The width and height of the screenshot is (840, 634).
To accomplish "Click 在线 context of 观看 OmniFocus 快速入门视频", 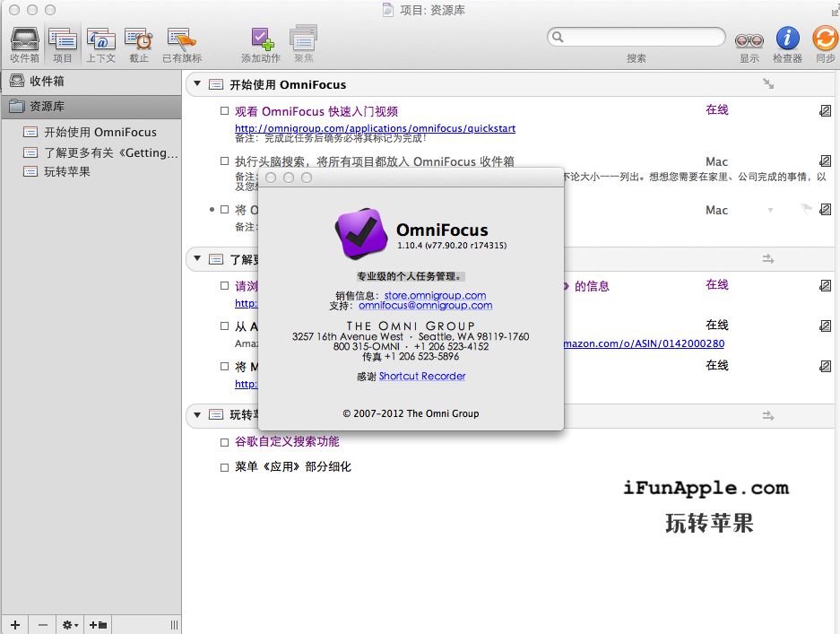I will pyautogui.click(x=717, y=110).
